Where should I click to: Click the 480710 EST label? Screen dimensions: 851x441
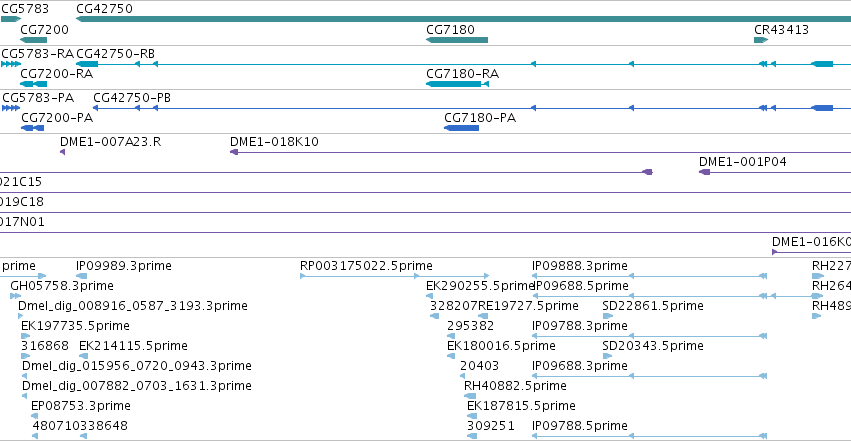(x=56, y=426)
